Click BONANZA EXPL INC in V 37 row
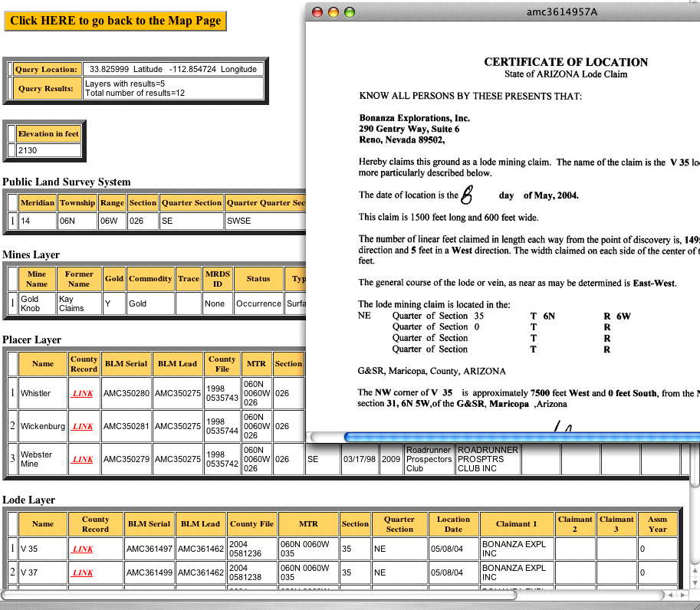The height and width of the screenshot is (610, 700). tap(517, 572)
